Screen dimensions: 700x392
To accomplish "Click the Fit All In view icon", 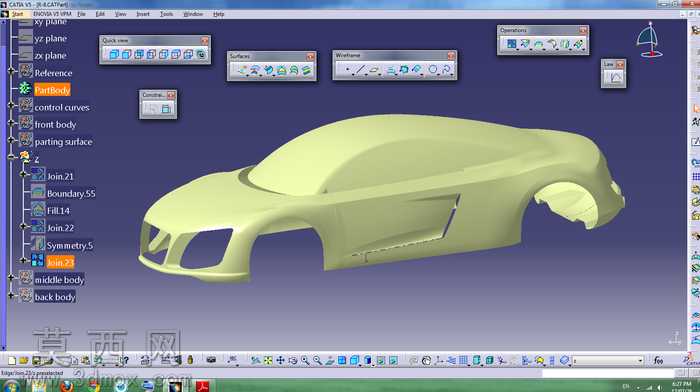I will coord(268,360).
